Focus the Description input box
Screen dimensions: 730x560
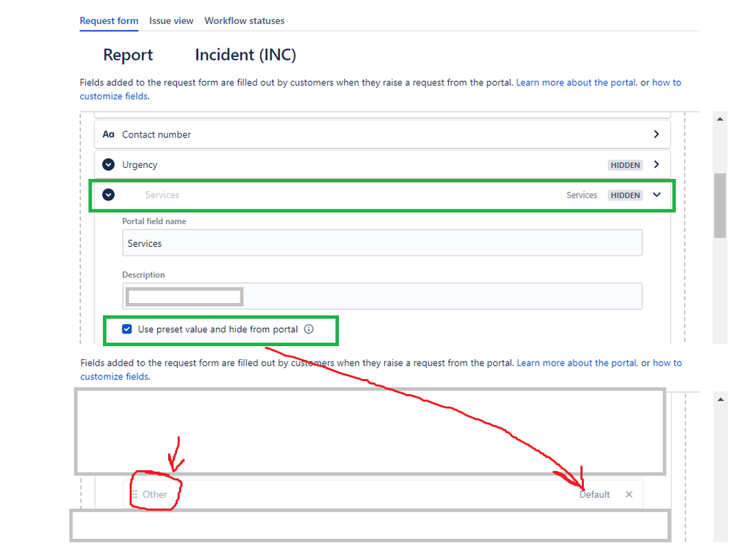pyautogui.click(x=382, y=296)
